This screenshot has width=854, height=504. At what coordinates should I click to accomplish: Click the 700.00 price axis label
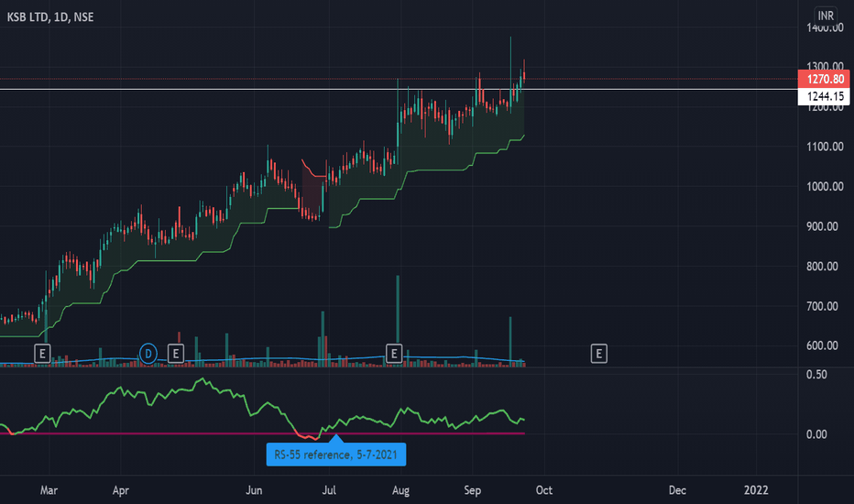click(825, 306)
